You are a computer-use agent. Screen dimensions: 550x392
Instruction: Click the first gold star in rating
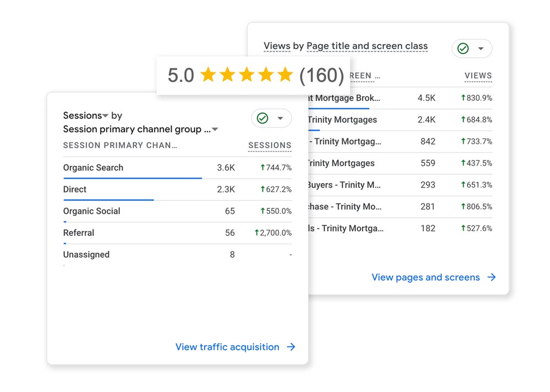click(x=208, y=75)
